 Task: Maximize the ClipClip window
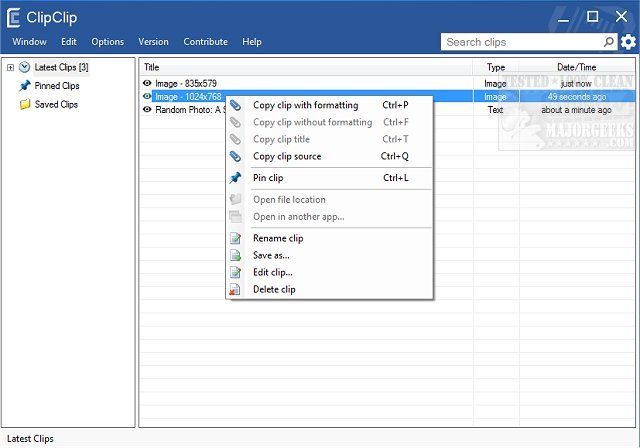click(x=593, y=17)
